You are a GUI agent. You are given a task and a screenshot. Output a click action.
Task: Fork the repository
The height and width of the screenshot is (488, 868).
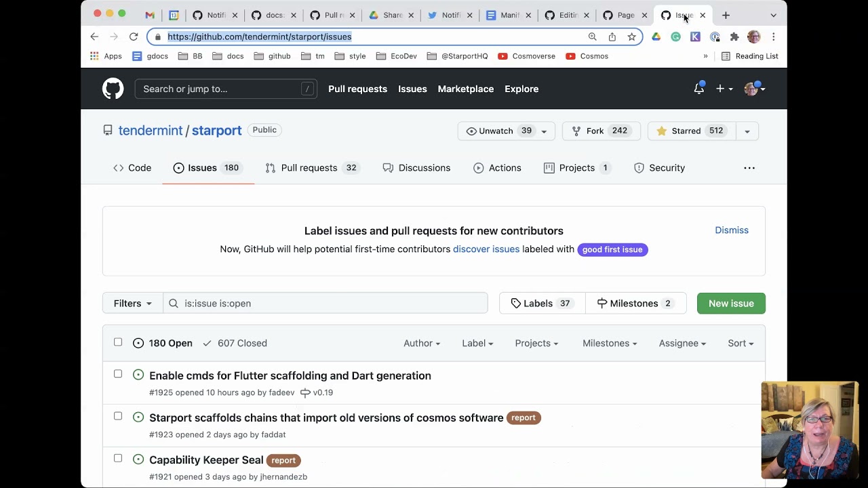click(601, 131)
